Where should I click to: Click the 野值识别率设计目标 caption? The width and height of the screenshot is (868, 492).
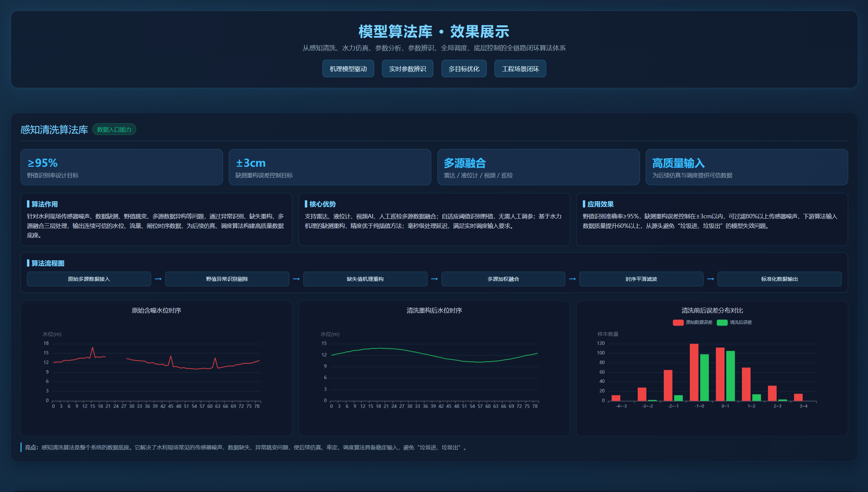click(53, 175)
